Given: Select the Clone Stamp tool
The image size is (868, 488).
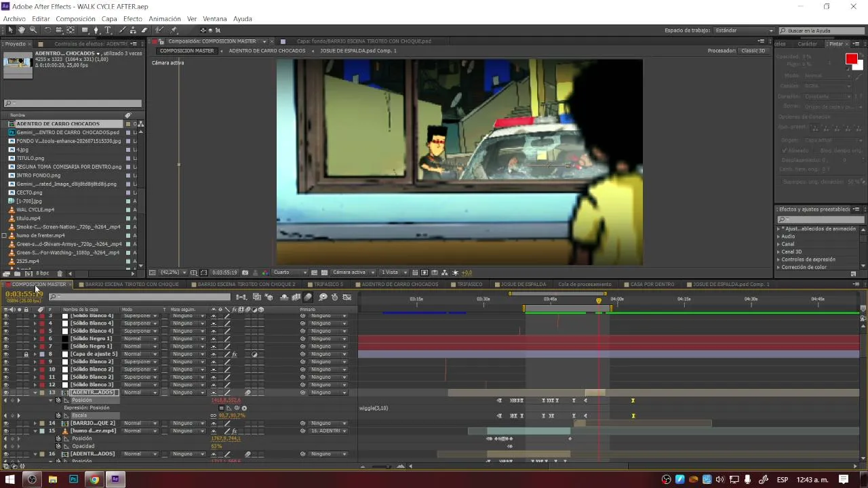Looking at the screenshot, I should [x=133, y=30].
